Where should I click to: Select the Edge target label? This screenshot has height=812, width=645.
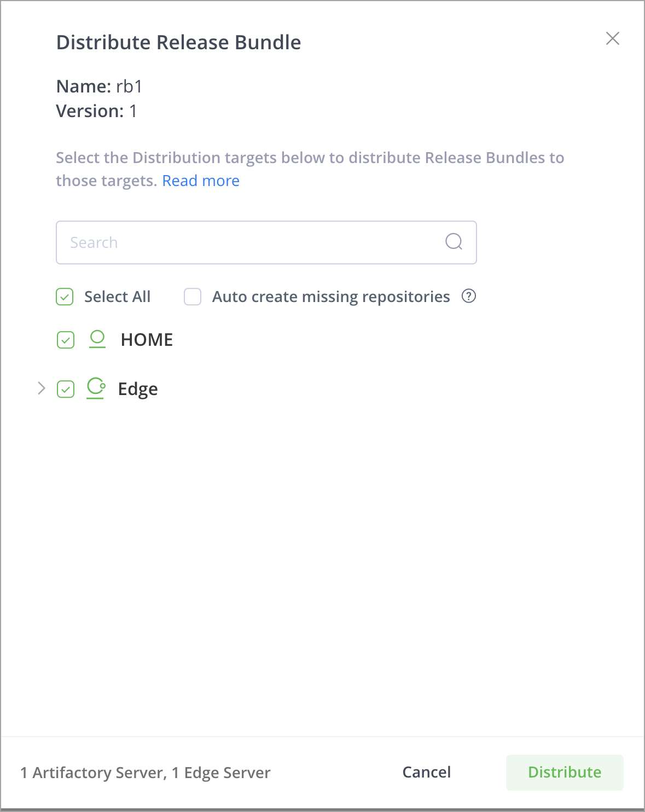coord(138,389)
